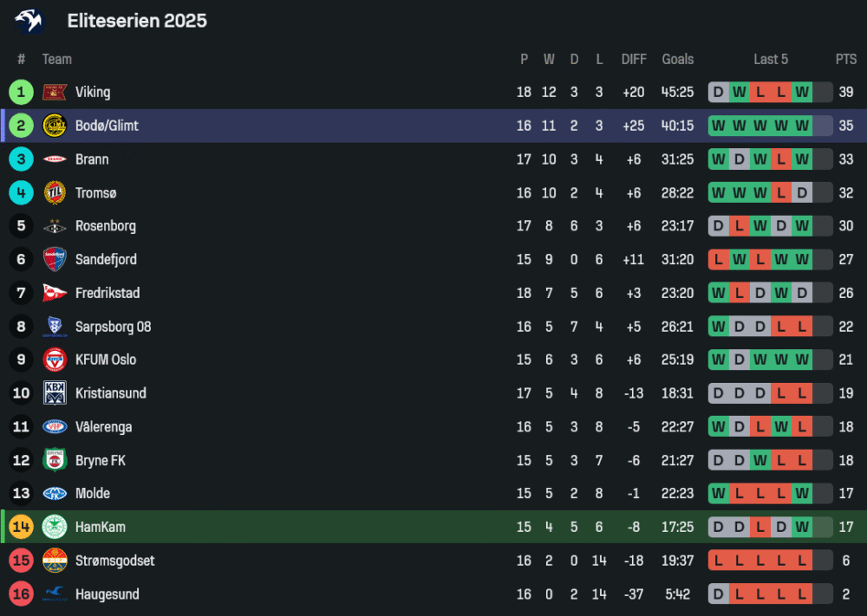Click the Kristiansund club crest
867x616 pixels.
point(55,393)
